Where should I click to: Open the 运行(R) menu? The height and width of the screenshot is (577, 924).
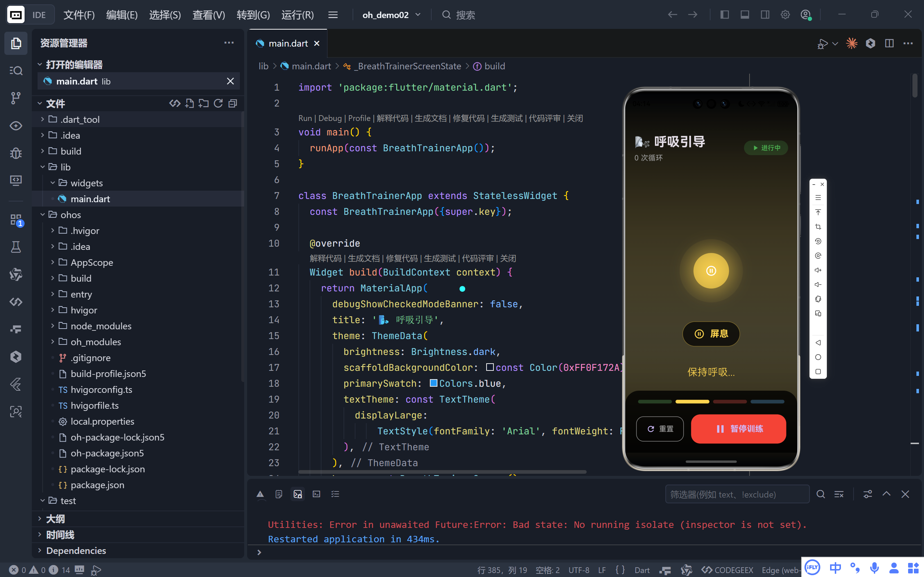pyautogui.click(x=297, y=15)
